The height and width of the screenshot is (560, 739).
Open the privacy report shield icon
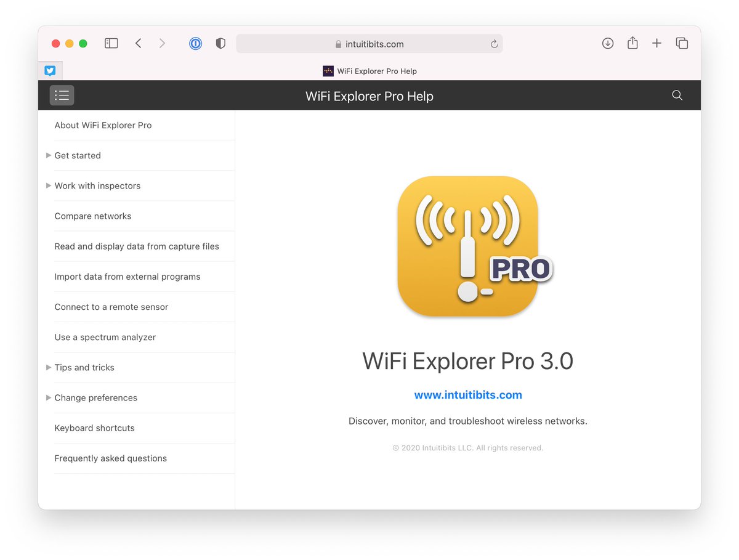[x=220, y=43]
